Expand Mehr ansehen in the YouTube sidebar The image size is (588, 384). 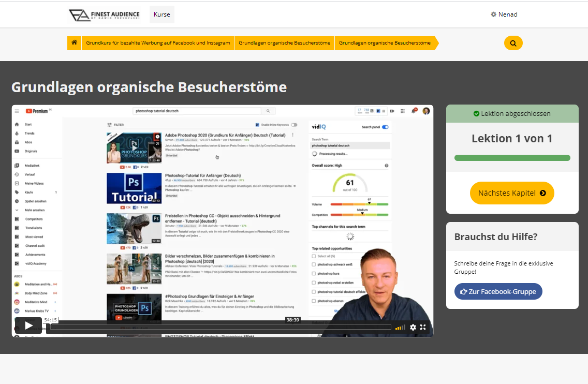(35, 211)
